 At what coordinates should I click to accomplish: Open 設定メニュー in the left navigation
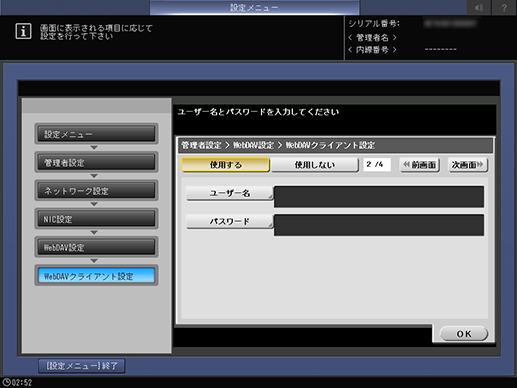96,134
